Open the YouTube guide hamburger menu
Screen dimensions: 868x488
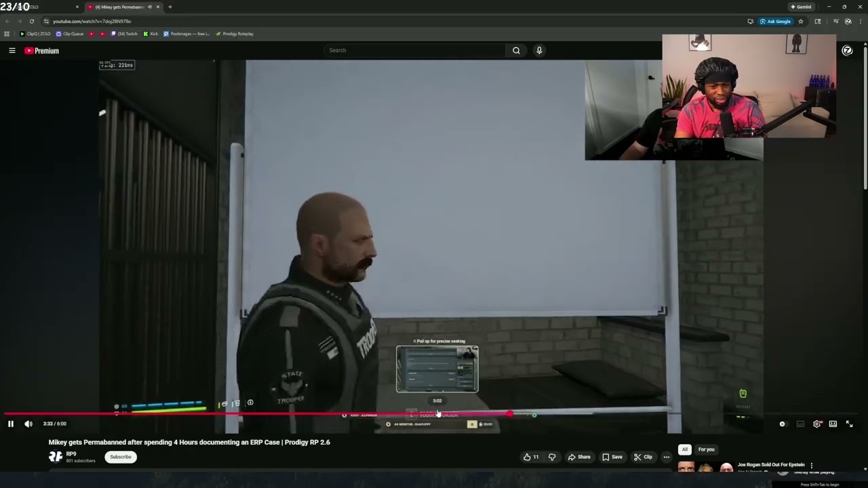tap(12, 51)
